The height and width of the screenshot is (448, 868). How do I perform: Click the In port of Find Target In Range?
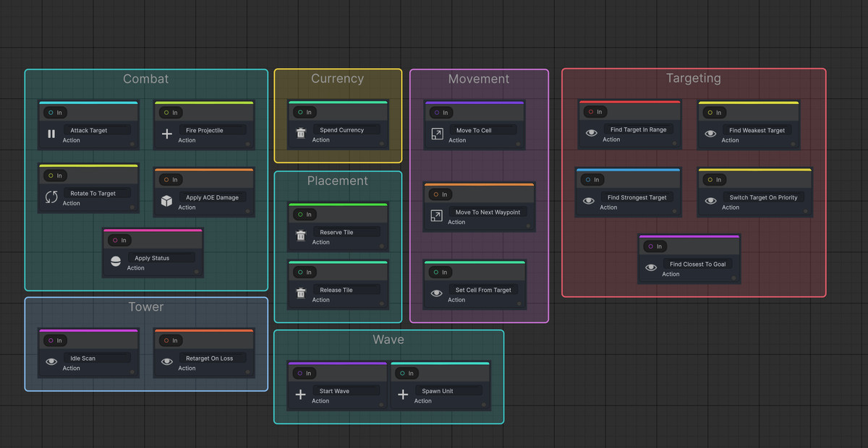pyautogui.click(x=594, y=112)
